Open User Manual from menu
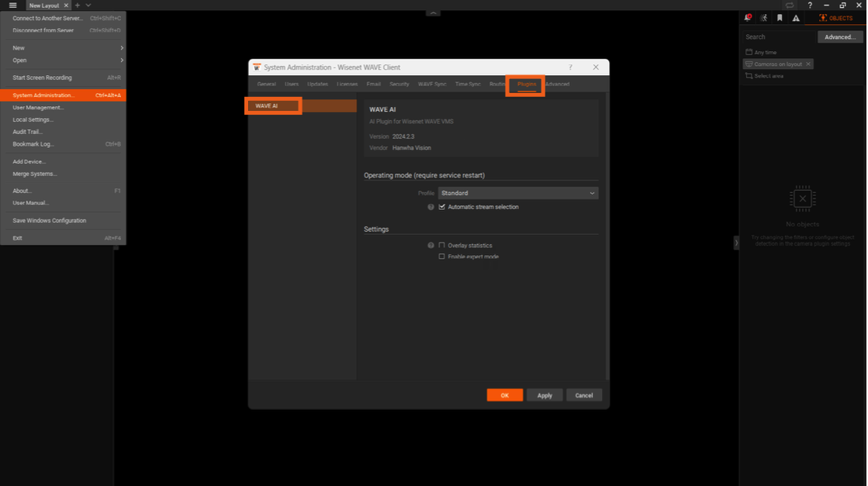The image size is (868, 486). [63, 203]
